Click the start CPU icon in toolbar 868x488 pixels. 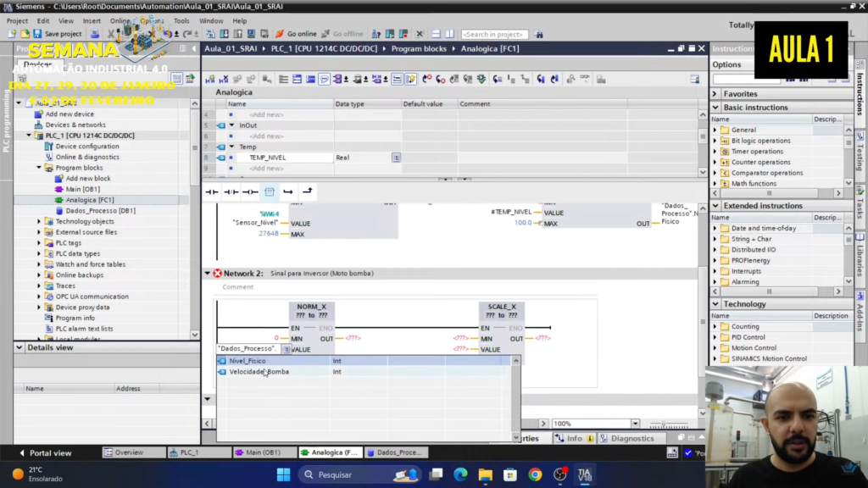[x=390, y=34]
